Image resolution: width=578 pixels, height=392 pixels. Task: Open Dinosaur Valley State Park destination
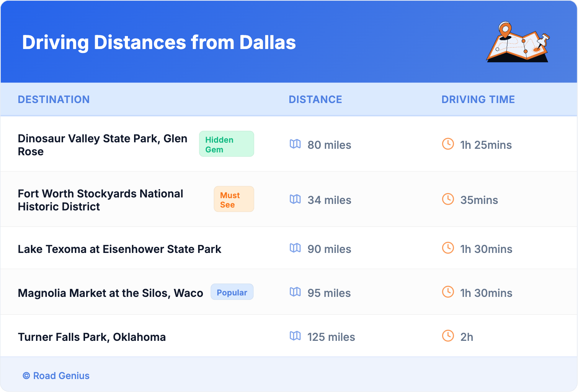(102, 145)
